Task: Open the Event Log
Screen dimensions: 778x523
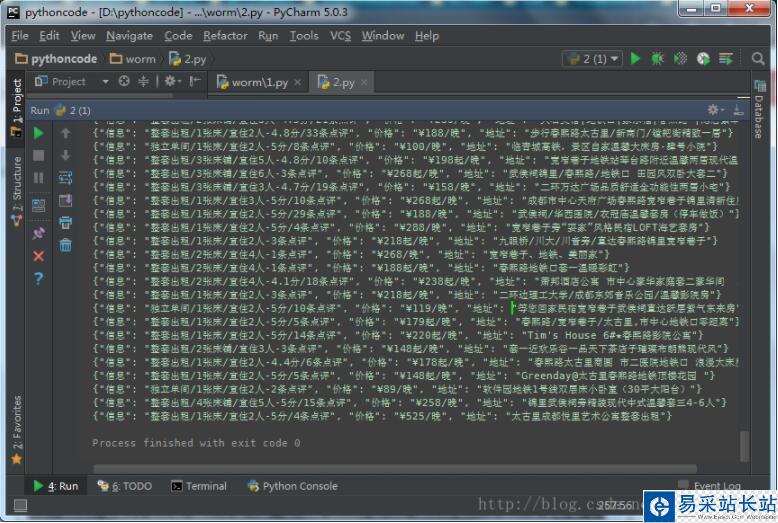Action: pyautogui.click(x=710, y=485)
